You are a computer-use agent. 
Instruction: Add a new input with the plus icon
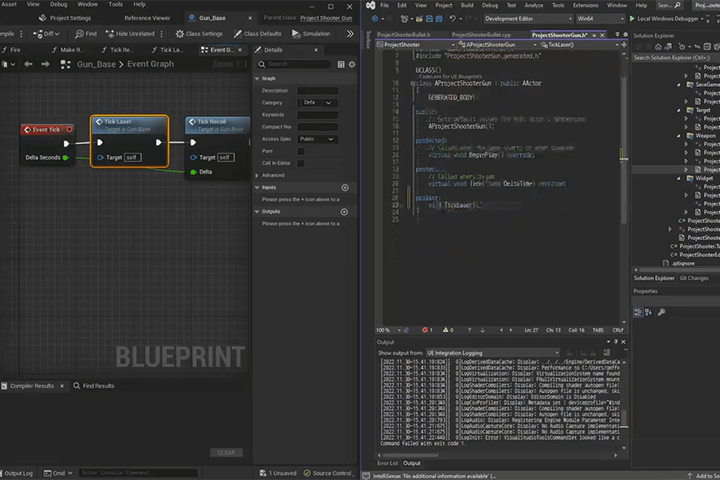345,187
